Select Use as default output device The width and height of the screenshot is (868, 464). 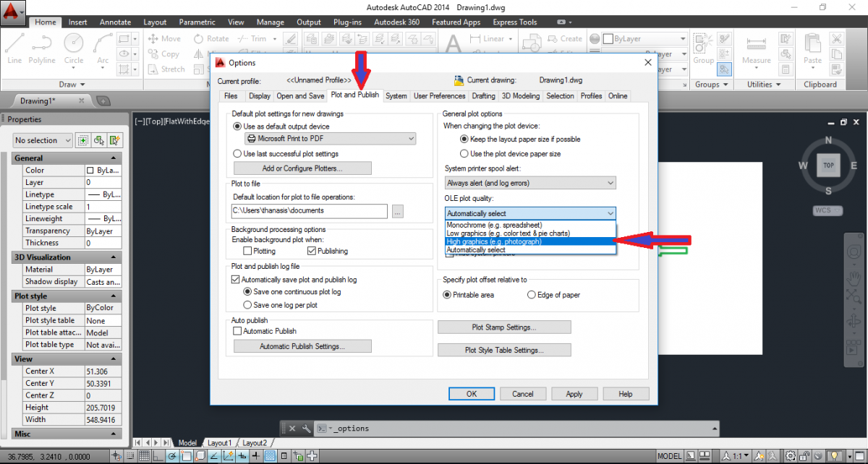tap(237, 125)
